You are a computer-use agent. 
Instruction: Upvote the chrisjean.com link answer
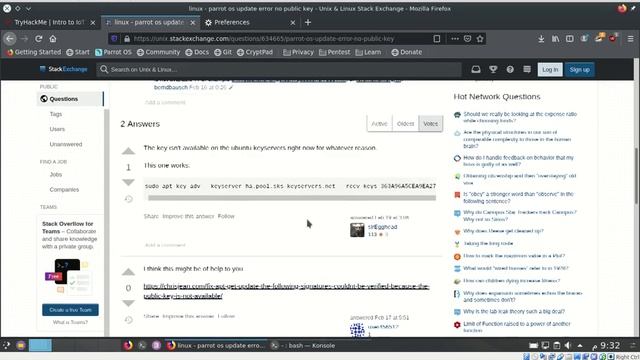(x=128, y=272)
